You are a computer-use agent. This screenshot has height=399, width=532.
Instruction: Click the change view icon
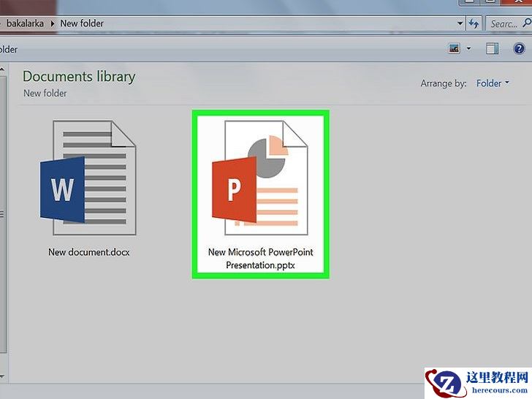click(454, 48)
